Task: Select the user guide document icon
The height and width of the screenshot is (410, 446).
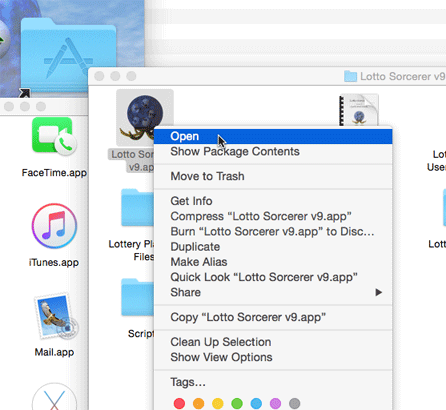Action: (358, 110)
